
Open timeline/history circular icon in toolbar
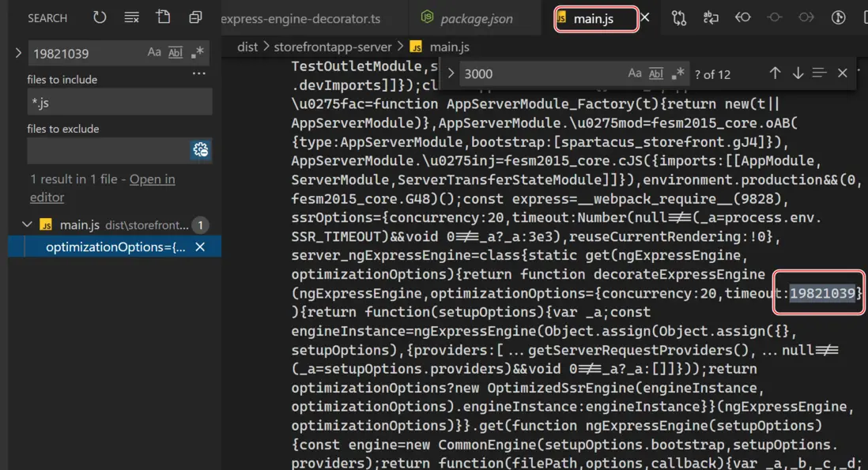838,17
